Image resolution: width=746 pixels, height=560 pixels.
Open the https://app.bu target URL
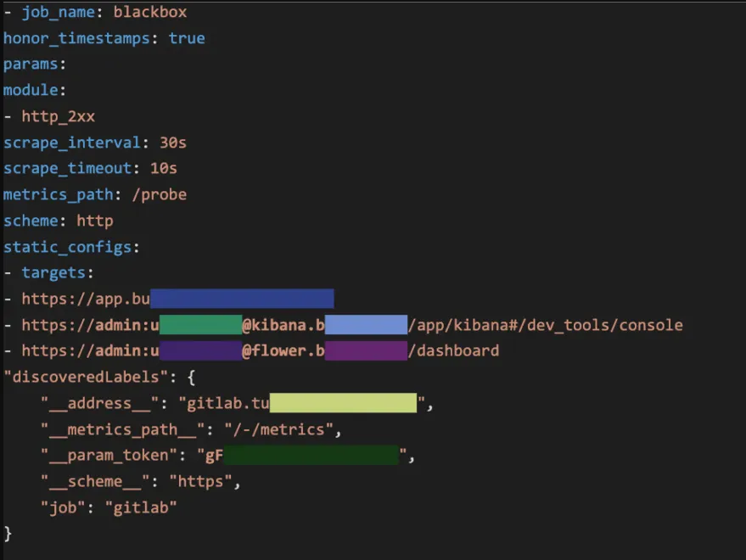tap(85, 299)
